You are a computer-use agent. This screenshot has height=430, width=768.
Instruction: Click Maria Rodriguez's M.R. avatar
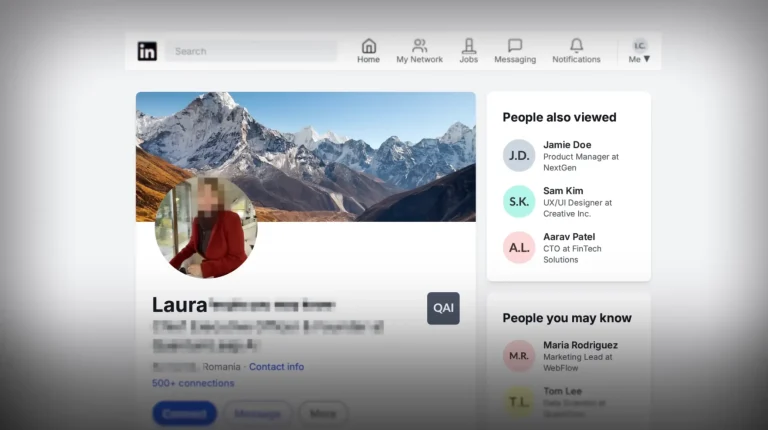[x=519, y=356]
